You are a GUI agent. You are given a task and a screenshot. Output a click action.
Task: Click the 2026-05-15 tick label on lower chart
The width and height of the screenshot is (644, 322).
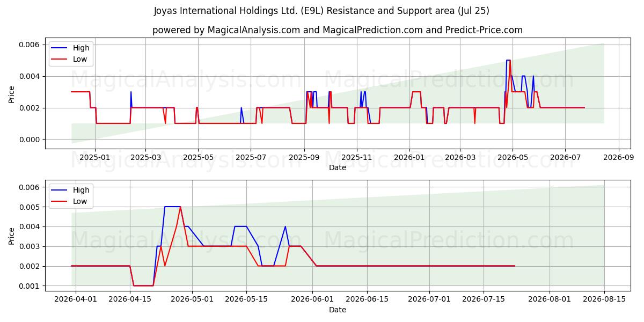(x=247, y=300)
